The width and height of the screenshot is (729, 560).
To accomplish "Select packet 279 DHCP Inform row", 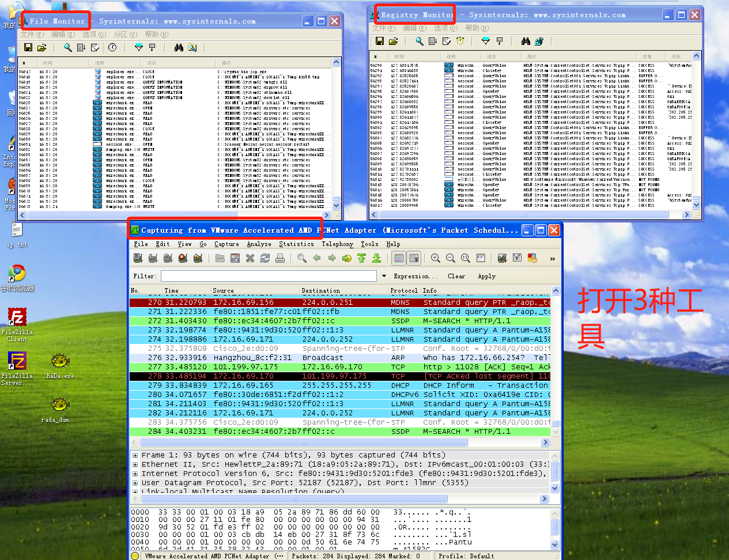I will [x=341, y=385].
